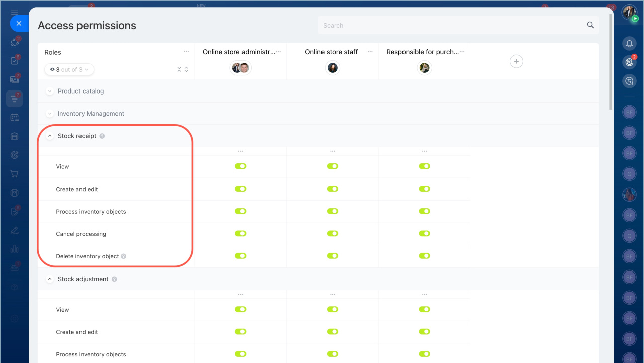Toggle Stock adjustment Process inventory objects for purchasing
The image size is (644, 363).
point(425,354)
